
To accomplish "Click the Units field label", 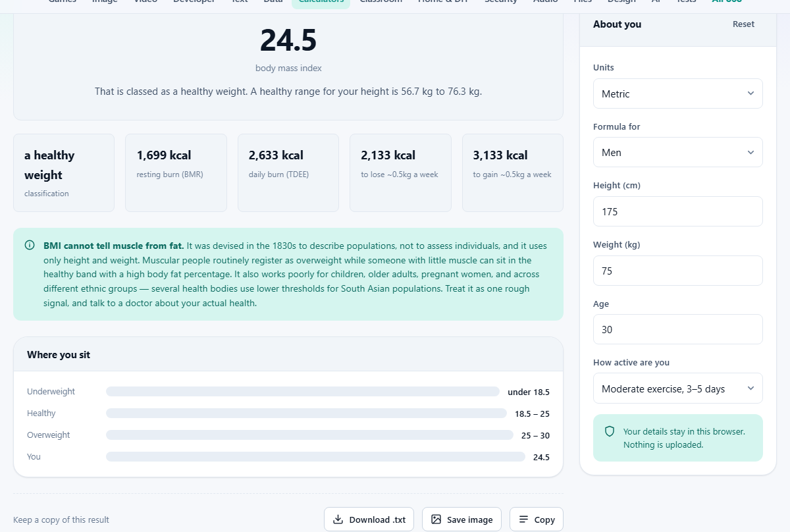I will (604, 68).
